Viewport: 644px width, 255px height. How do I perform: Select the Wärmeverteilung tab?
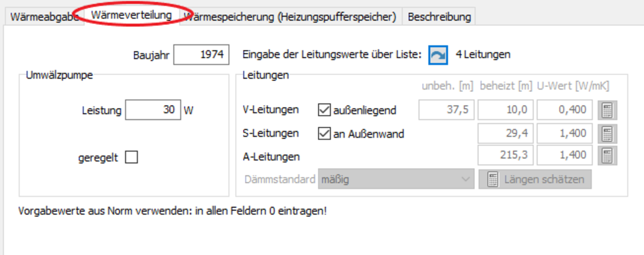pos(132,15)
